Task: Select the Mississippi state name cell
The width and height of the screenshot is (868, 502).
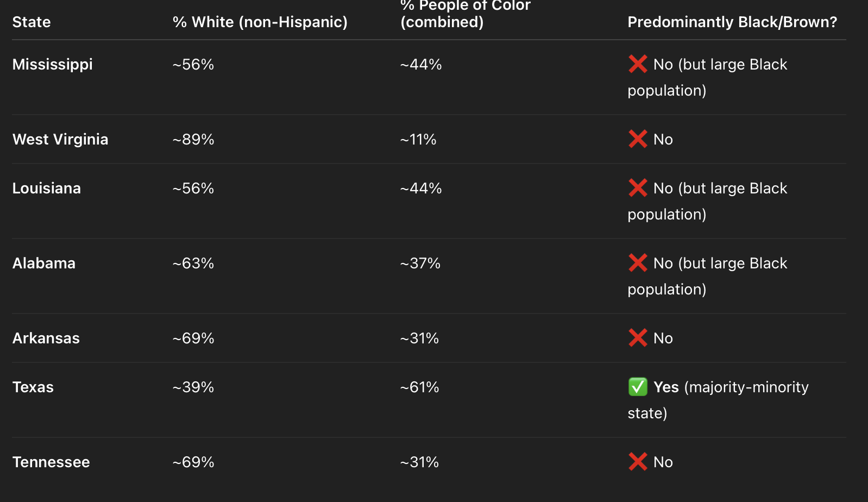Action: (x=53, y=64)
